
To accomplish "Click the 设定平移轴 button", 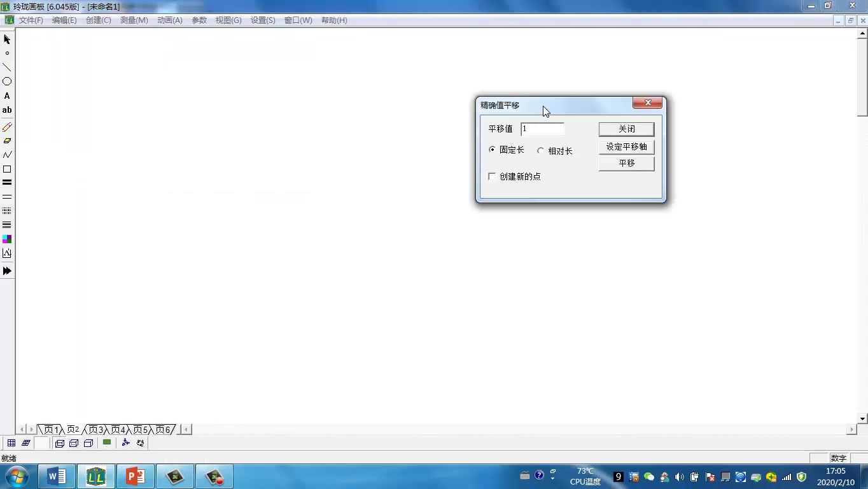I will [626, 146].
